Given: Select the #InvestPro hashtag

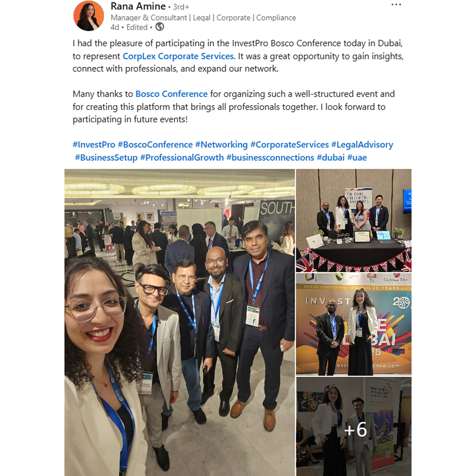Looking at the screenshot, I should pyautogui.click(x=94, y=145).
